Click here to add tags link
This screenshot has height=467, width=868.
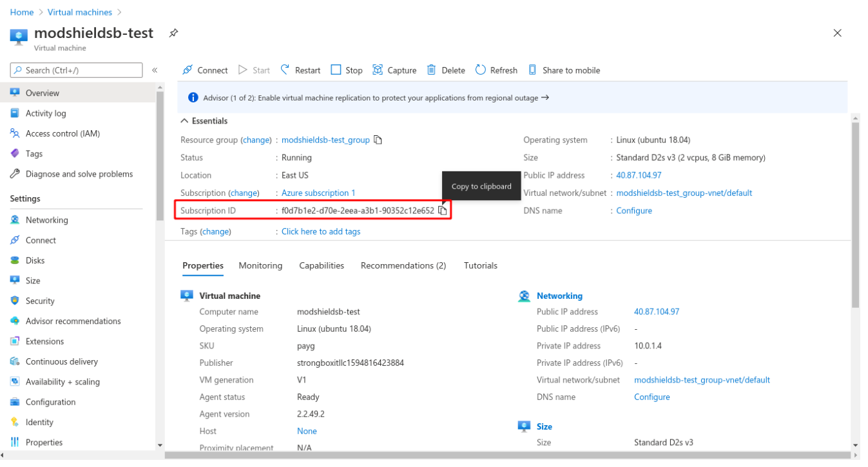[321, 231]
